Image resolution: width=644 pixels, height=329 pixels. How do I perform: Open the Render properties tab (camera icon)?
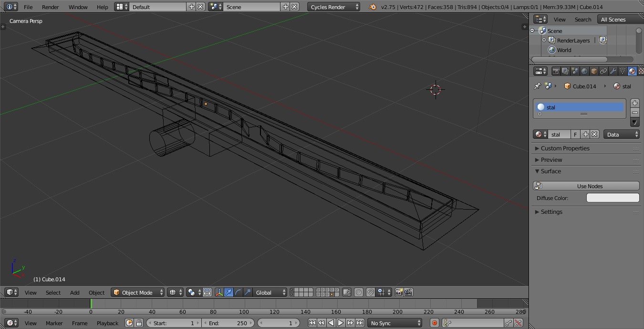coord(556,71)
